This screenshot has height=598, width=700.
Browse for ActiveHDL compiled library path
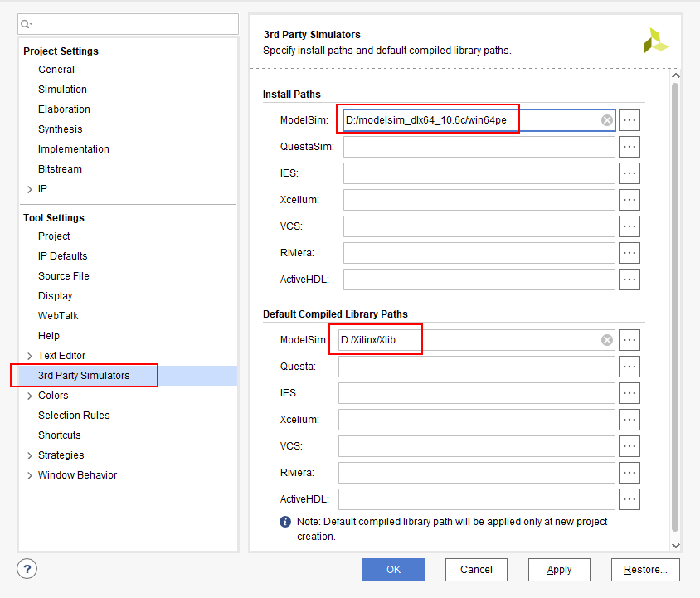point(629,499)
